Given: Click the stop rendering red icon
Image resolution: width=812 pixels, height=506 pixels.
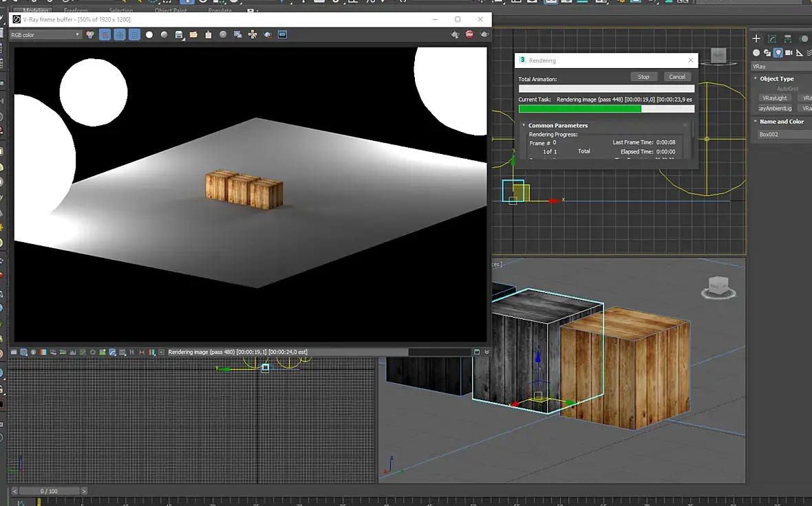Looking at the screenshot, I should pyautogui.click(x=469, y=34).
